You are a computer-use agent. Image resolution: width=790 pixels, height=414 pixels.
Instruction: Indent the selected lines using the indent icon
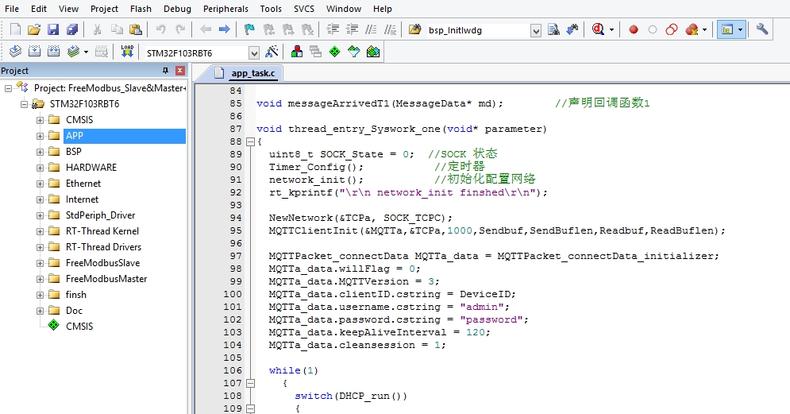tap(333, 30)
